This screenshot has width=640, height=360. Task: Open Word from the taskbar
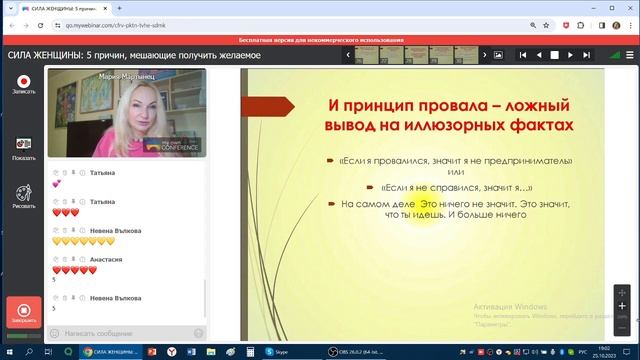pyautogui.click(x=191, y=352)
